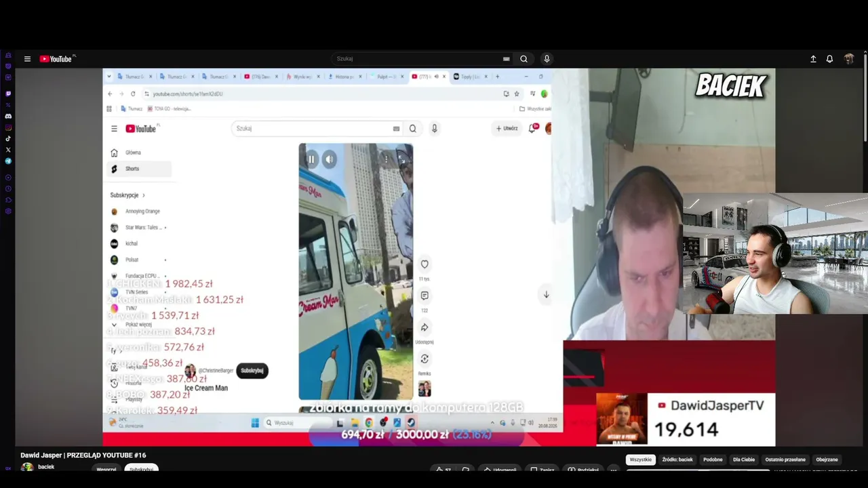Open the 'Wszystkie zakładki' bookmarks folder
868x488 pixels.
click(535, 108)
